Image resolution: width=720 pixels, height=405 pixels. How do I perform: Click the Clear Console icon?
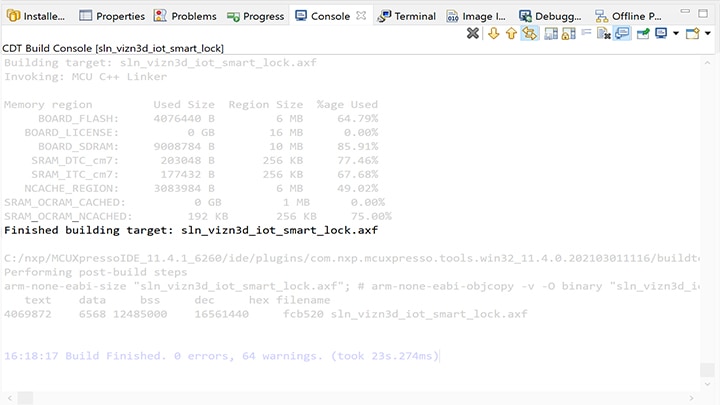point(604,34)
